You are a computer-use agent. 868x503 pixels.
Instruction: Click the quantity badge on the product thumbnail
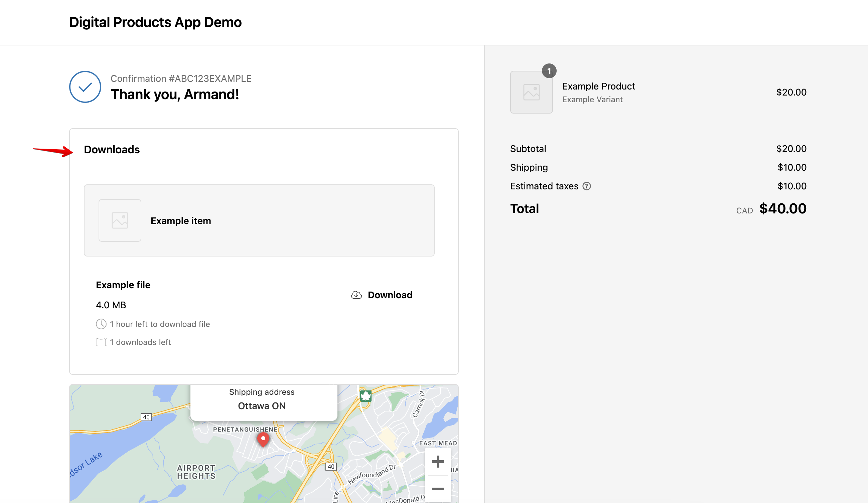549,71
